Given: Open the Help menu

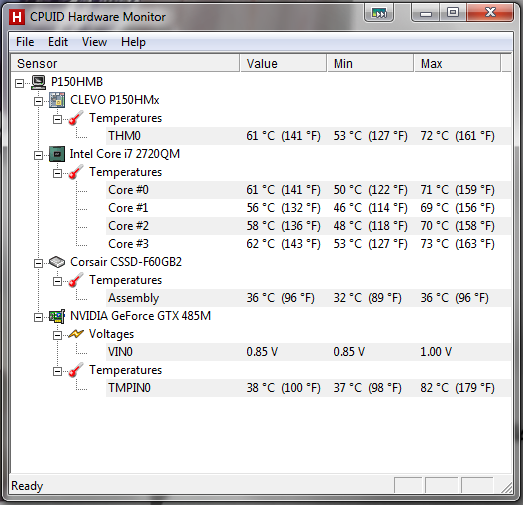Looking at the screenshot, I should tap(133, 42).
